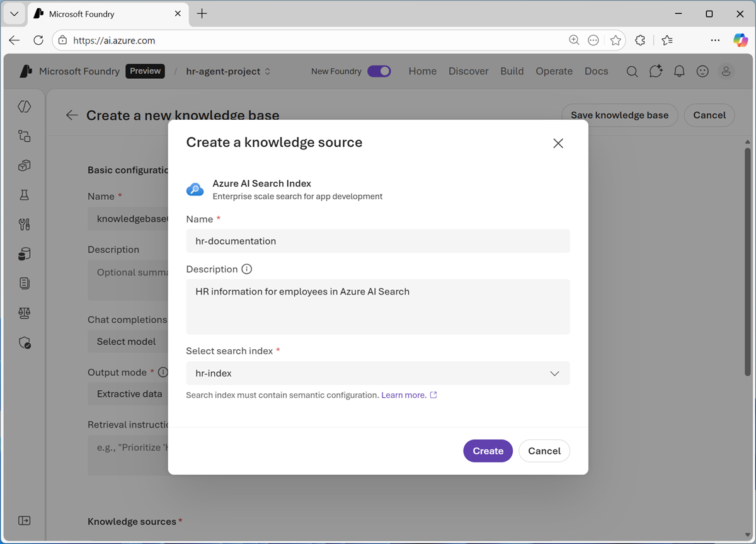Open the chat sparkle icon in header
The image size is (756, 544).
point(656,71)
